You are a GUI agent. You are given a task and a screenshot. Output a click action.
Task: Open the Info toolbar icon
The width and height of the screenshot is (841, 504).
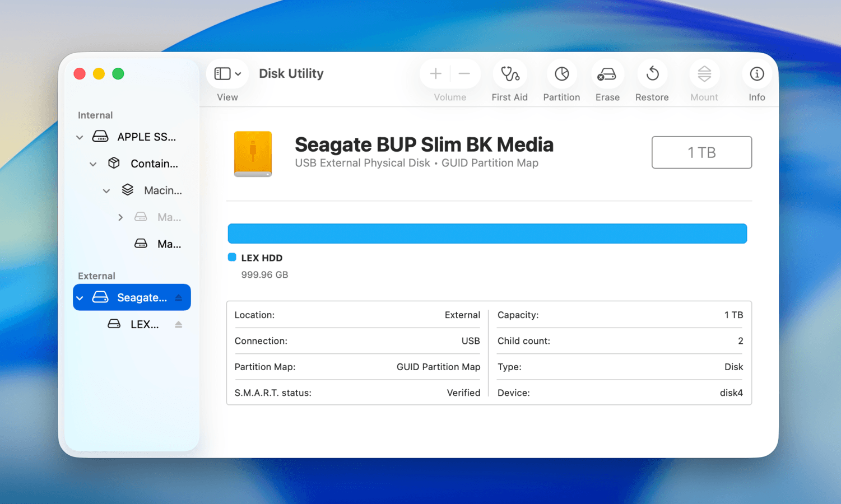[x=756, y=73]
